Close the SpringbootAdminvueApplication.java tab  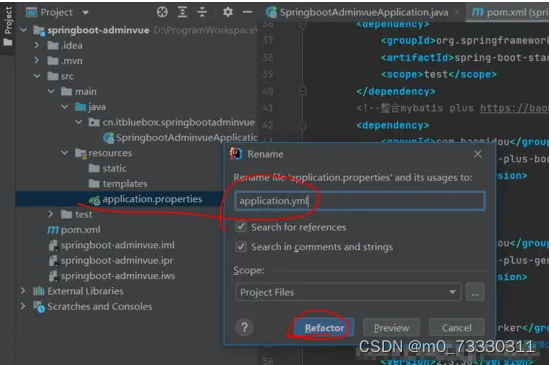pyautogui.click(x=456, y=12)
